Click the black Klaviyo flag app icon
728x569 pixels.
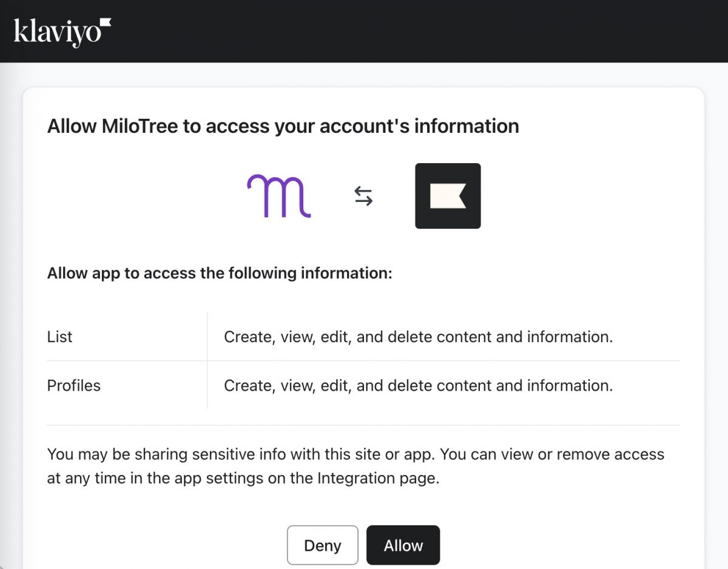click(448, 196)
